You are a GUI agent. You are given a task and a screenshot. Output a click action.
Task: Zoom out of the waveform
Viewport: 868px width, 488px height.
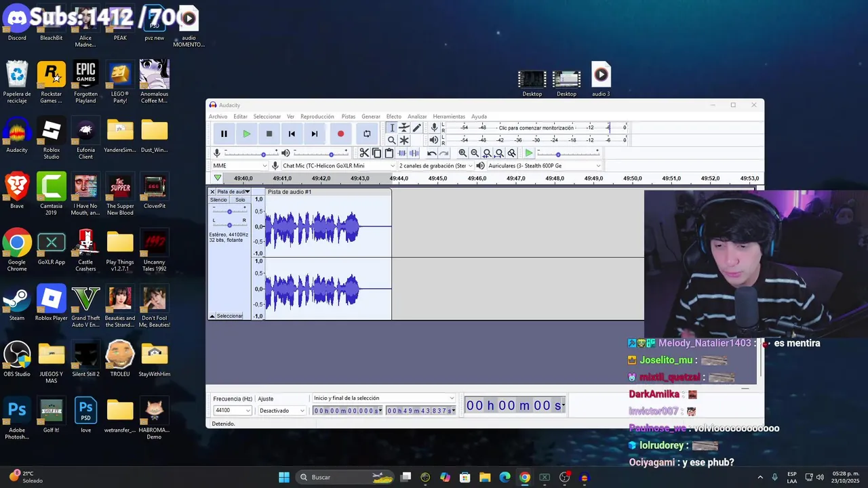[475, 153]
